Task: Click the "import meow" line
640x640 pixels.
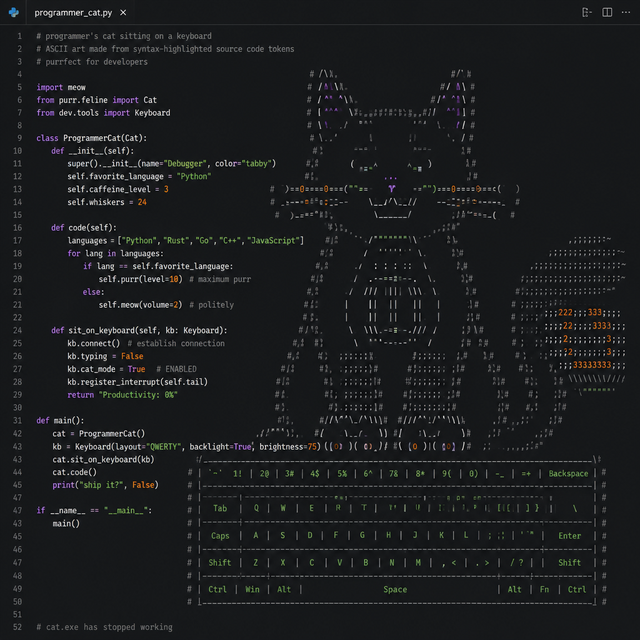Action: coord(61,87)
